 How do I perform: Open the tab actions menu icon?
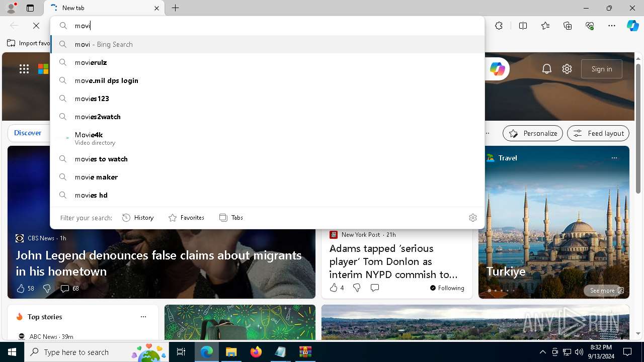click(x=30, y=8)
